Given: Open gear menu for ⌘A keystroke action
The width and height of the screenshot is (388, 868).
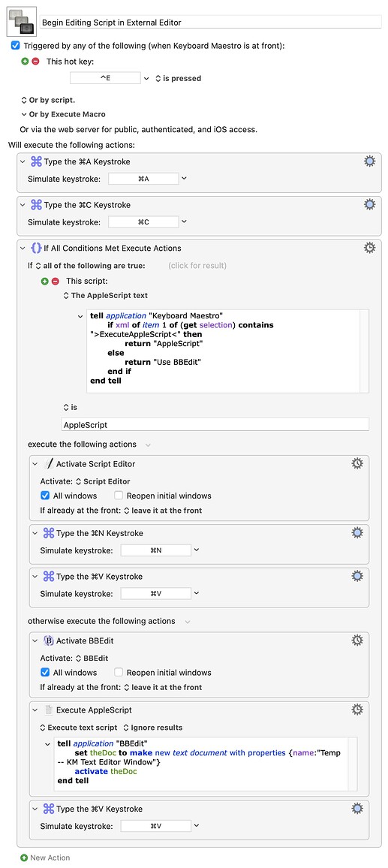Looking at the screenshot, I should tap(370, 161).
